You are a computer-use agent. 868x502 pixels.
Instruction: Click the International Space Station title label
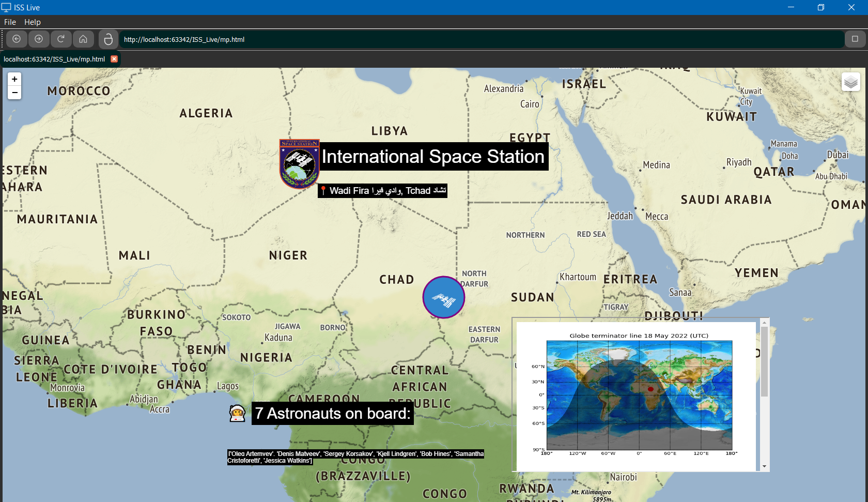click(433, 157)
